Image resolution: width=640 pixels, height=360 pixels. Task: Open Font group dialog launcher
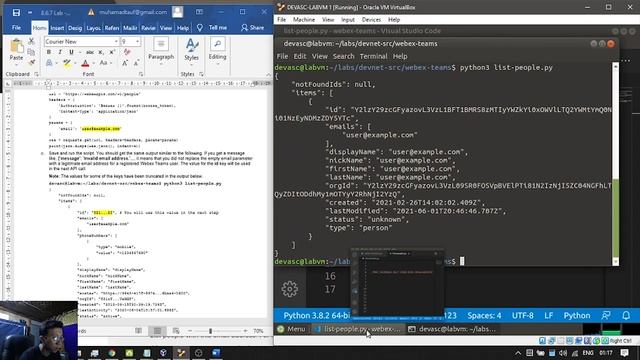141,74
